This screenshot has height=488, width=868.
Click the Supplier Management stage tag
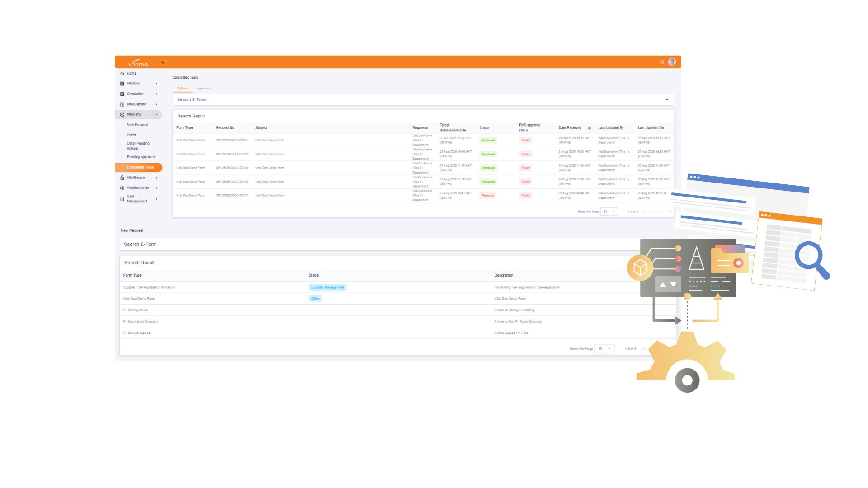(x=327, y=287)
